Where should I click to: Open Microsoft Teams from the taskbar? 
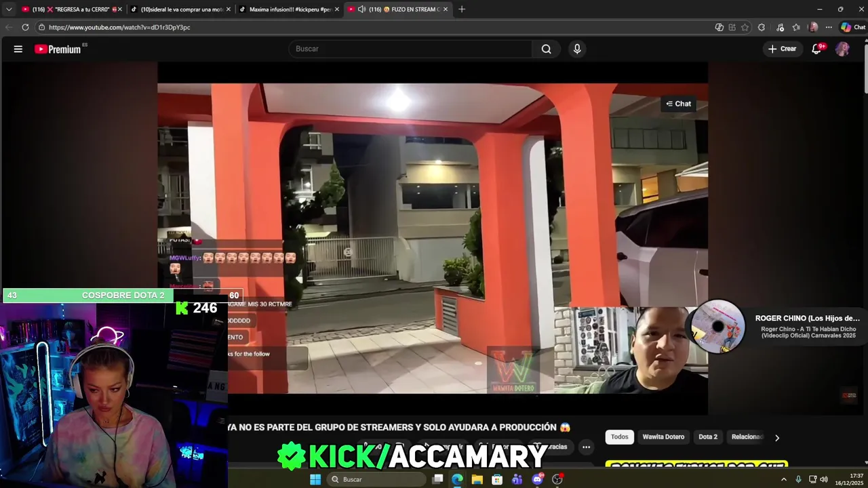tap(517, 479)
